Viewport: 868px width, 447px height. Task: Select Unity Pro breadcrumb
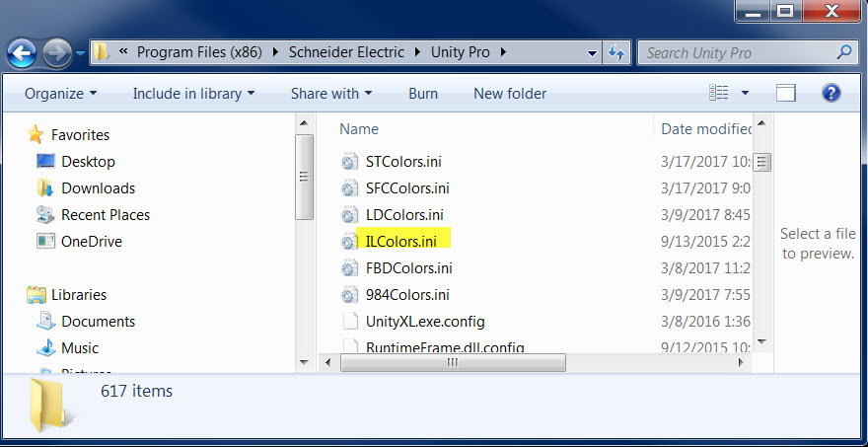click(x=461, y=52)
